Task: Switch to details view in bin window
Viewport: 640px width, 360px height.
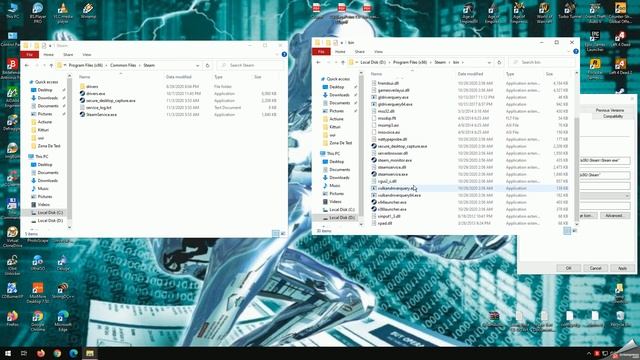Action: [567, 231]
